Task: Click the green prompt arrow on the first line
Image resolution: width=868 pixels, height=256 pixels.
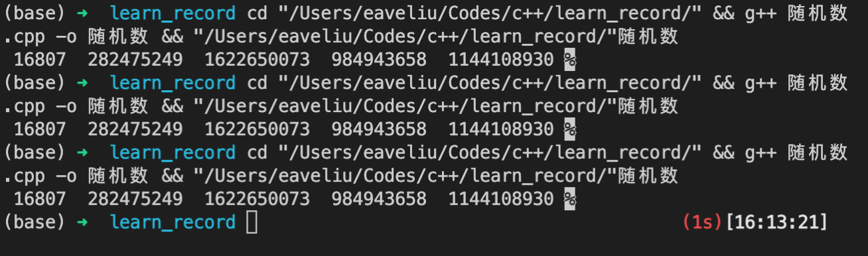Action: pyautogui.click(x=82, y=13)
